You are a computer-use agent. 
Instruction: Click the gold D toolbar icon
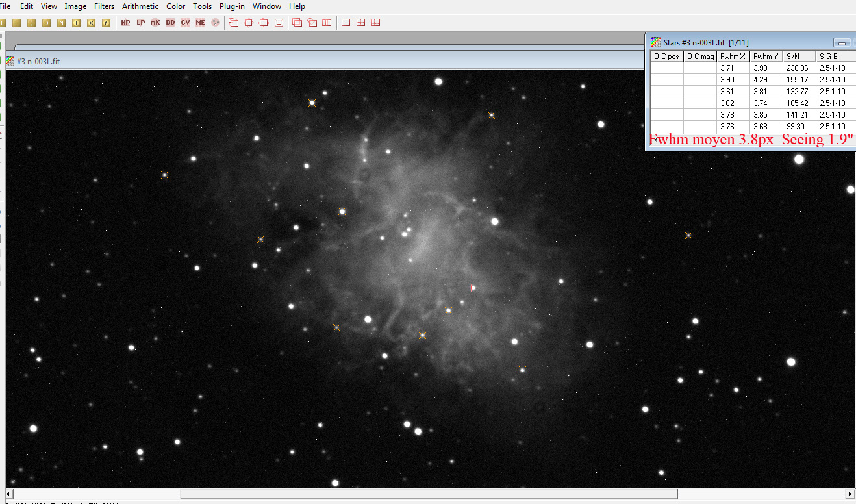46,23
